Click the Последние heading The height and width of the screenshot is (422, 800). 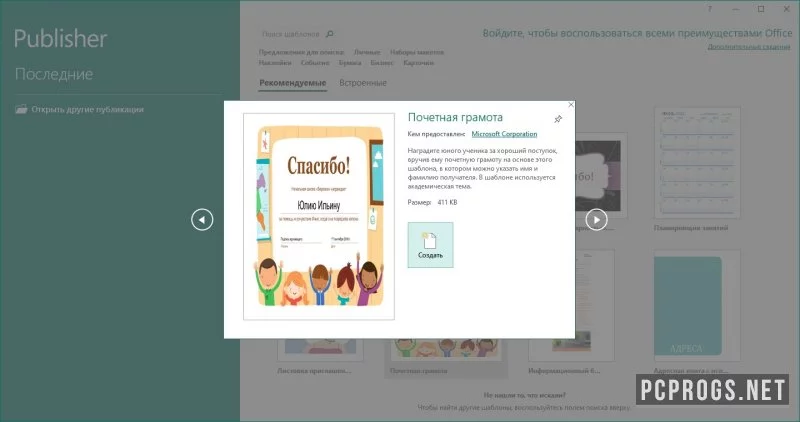pos(54,74)
